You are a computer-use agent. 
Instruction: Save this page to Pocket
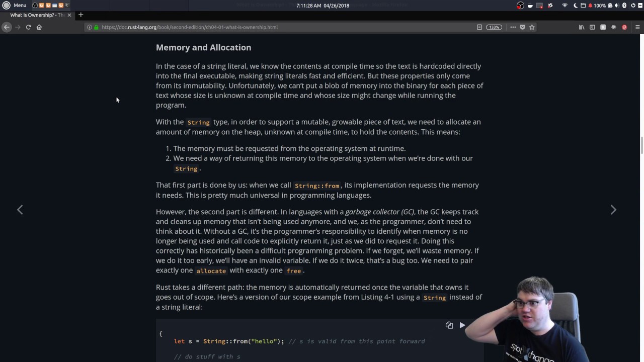point(522,27)
